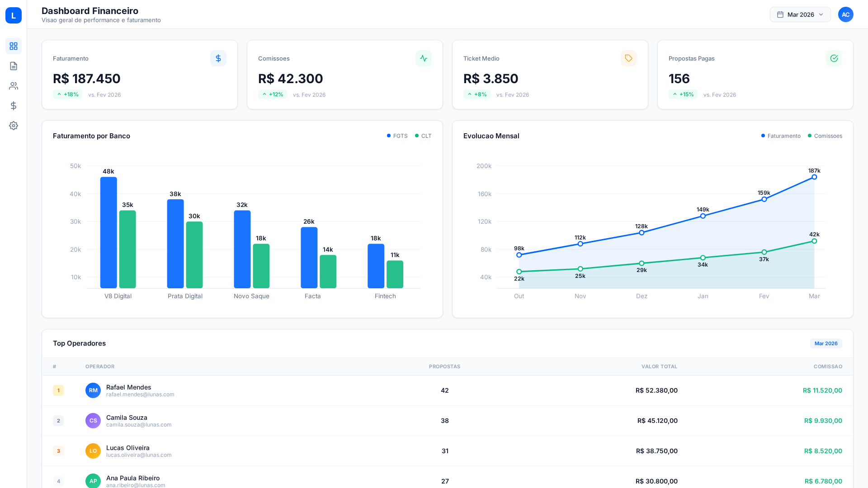Click the dollar sign sidebar icon
This screenshot has height=488, width=868.
(x=14, y=106)
